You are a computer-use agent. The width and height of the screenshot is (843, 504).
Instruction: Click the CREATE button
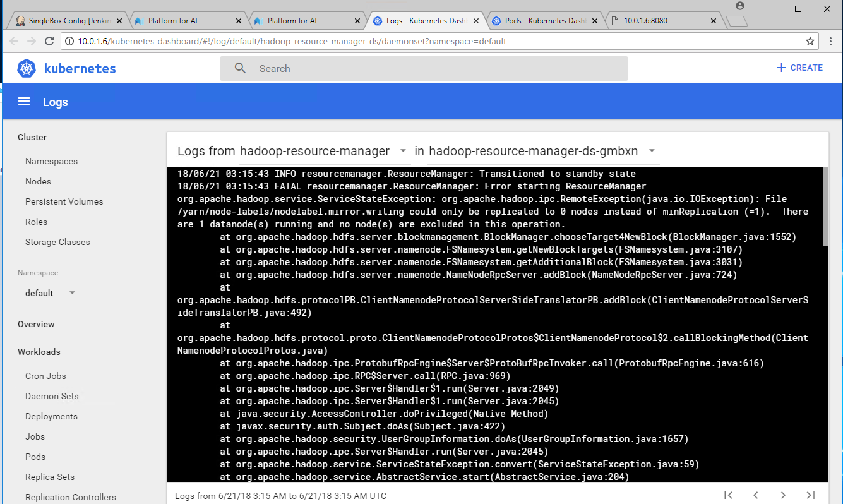click(800, 68)
